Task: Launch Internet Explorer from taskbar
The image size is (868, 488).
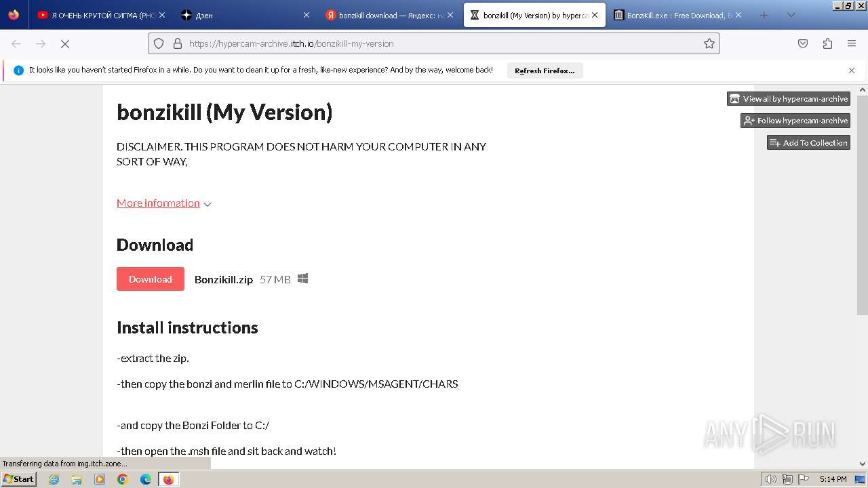Action: pos(54,479)
